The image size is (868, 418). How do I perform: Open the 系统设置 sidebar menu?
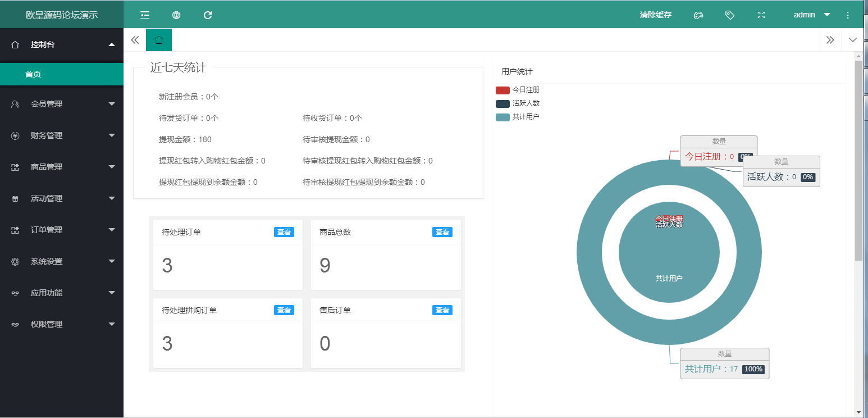coord(62,261)
